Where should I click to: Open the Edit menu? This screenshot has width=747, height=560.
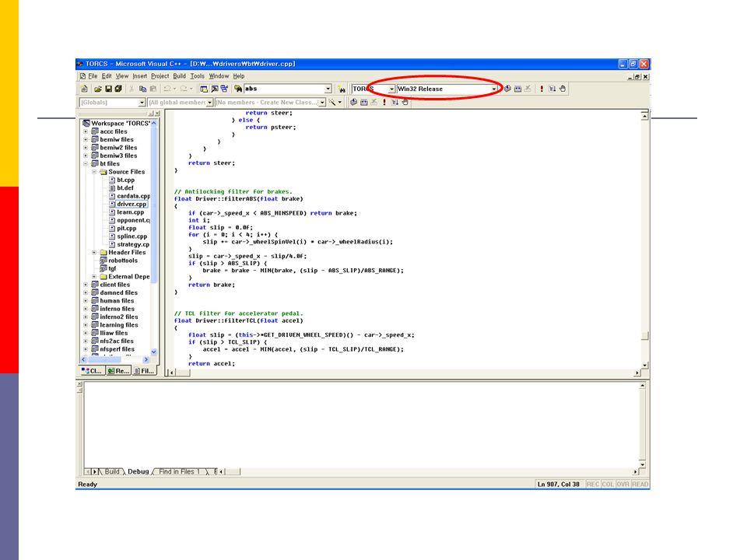107,75
